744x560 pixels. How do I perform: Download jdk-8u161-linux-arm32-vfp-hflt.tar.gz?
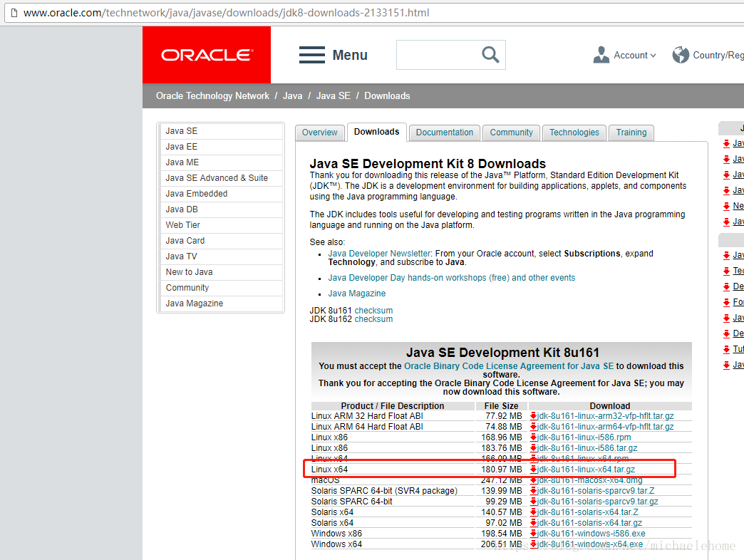click(606, 416)
